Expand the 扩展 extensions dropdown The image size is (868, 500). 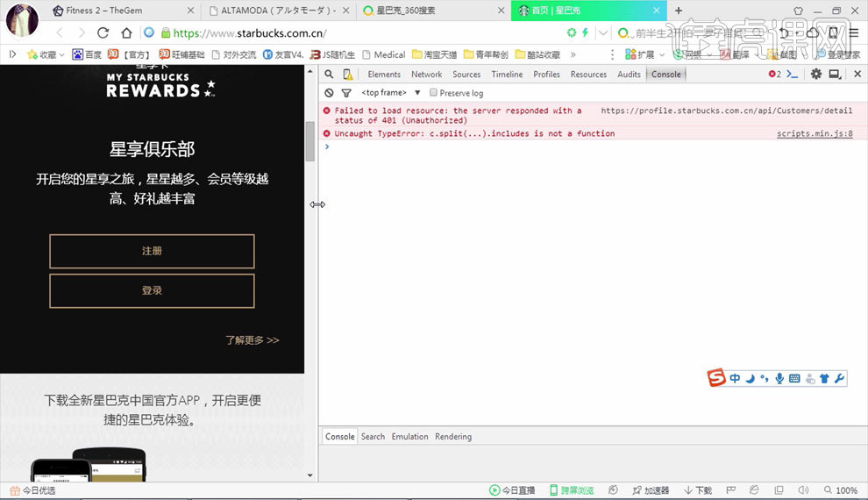pos(661,54)
